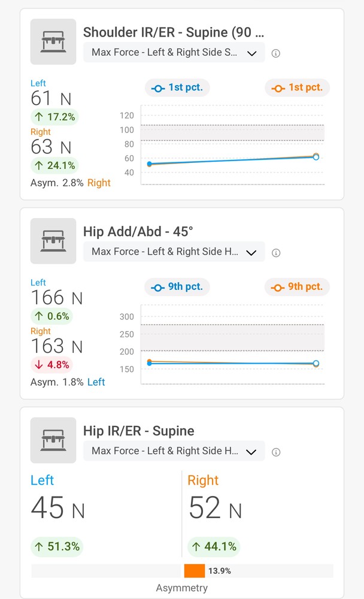Image resolution: width=364 pixels, height=599 pixels.
Task: Toggle orange right series in Shoulder chart legend
Action: [x=298, y=87]
